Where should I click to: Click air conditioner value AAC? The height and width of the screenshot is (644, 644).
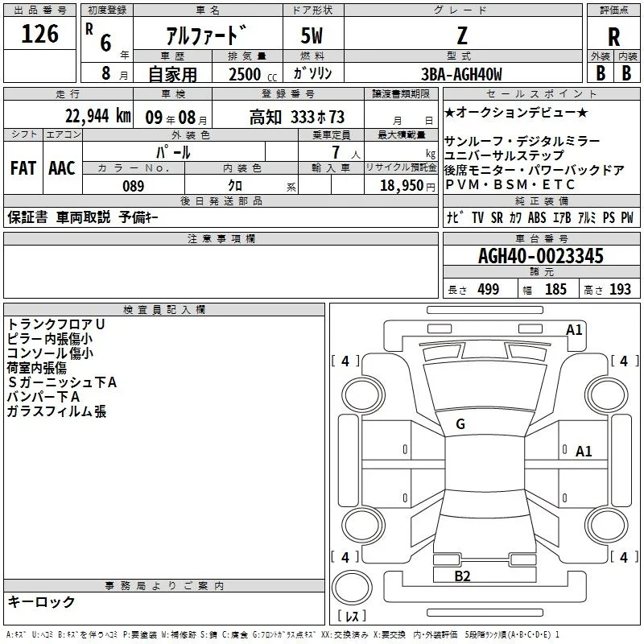[x=62, y=168]
